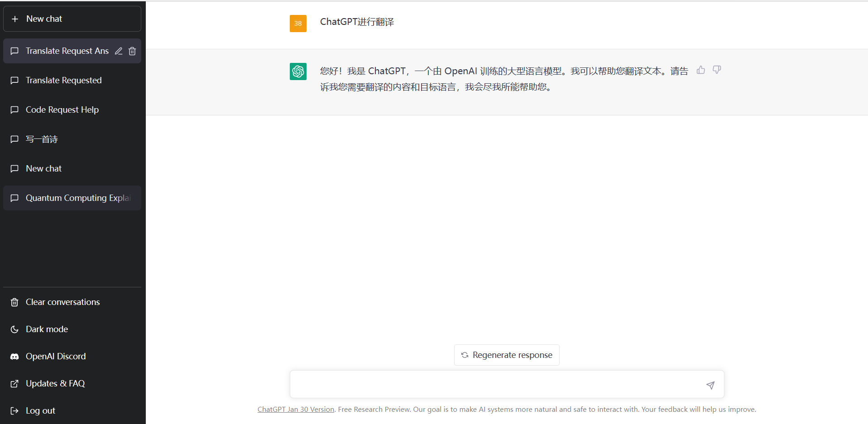Click the ChatGPT logo avatar
The width and height of the screenshot is (868, 424).
[298, 71]
